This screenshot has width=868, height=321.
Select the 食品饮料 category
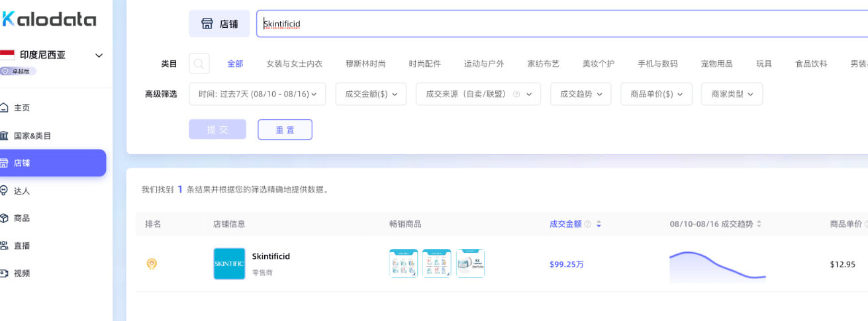tap(811, 64)
